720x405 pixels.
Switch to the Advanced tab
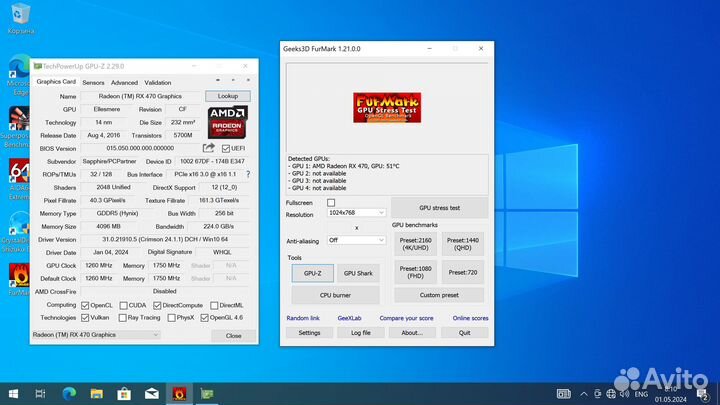(124, 83)
